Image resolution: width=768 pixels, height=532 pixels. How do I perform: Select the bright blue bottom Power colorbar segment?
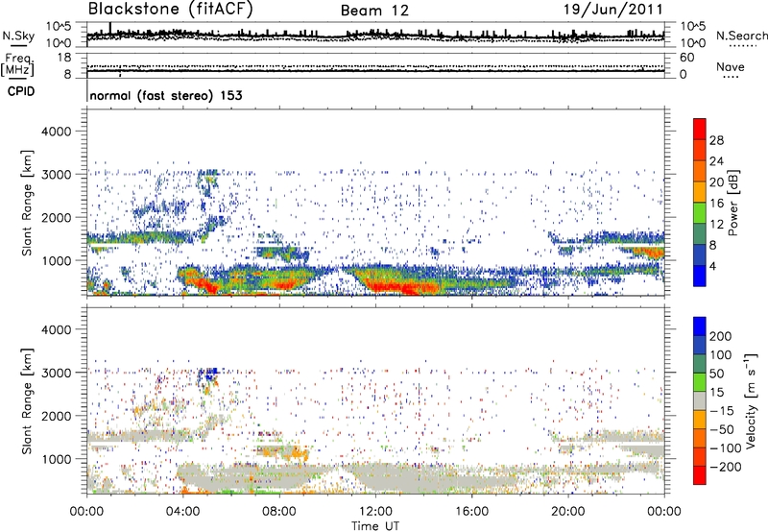click(x=700, y=277)
